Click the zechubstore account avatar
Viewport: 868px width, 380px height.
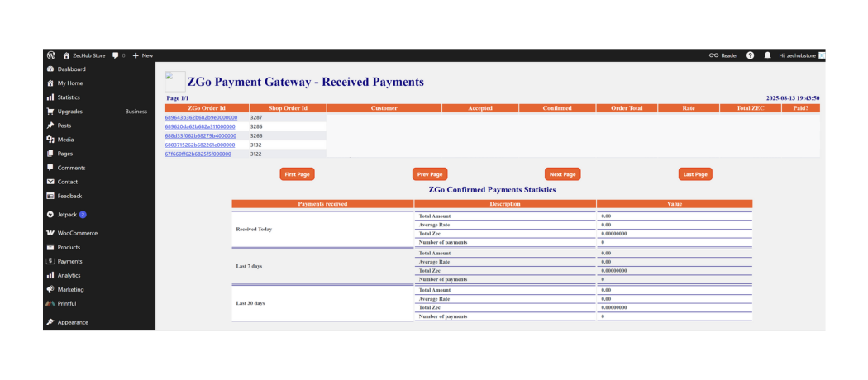tap(822, 55)
